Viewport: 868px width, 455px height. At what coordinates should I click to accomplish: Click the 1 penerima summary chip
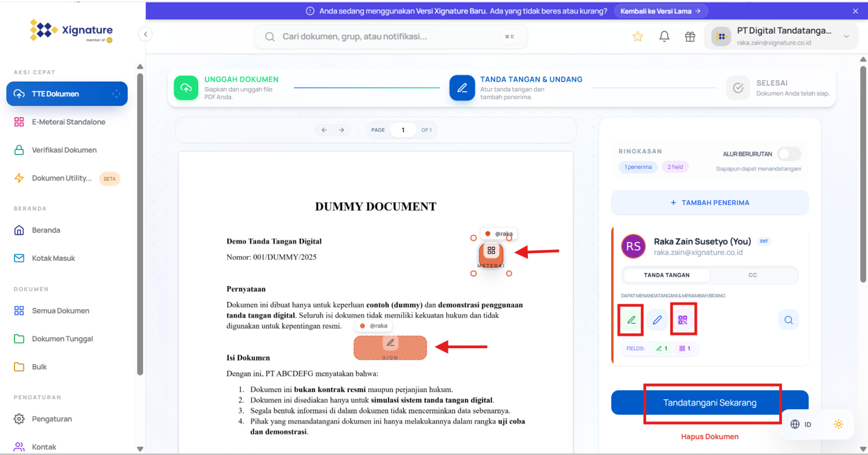click(x=638, y=167)
